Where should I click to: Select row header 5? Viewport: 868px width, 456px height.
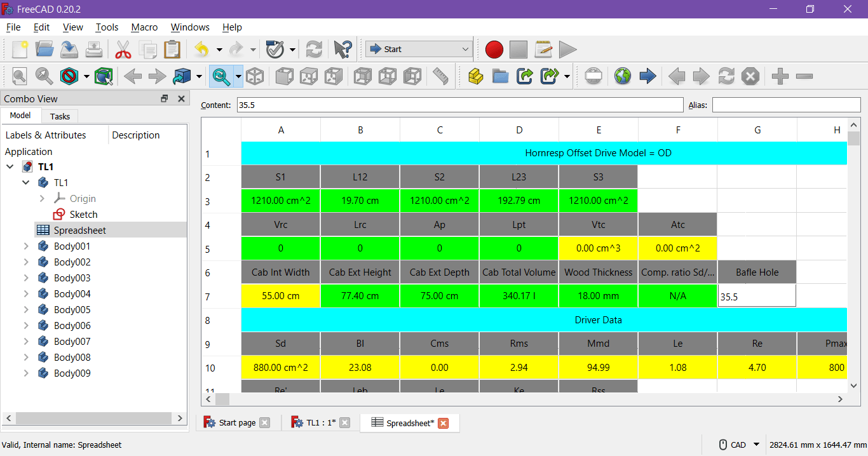[207, 248]
